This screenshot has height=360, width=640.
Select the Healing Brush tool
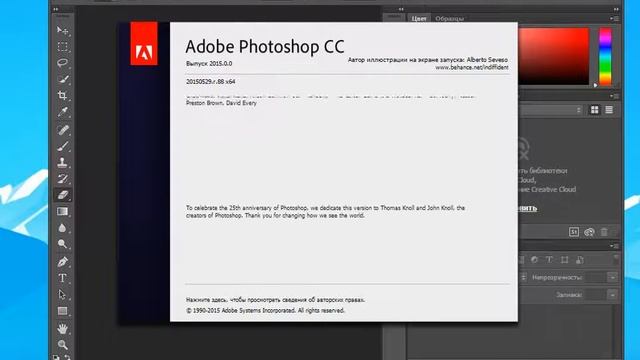pyautogui.click(x=62, y=130)
